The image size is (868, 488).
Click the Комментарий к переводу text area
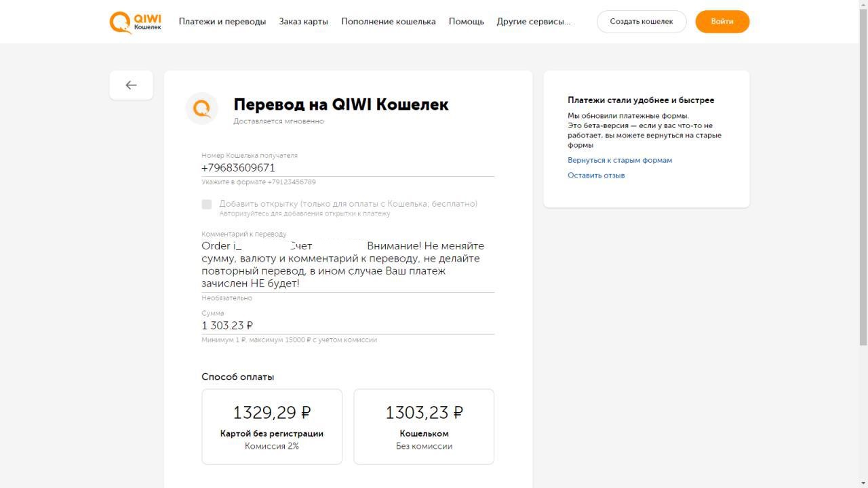[x=348, y=264]
